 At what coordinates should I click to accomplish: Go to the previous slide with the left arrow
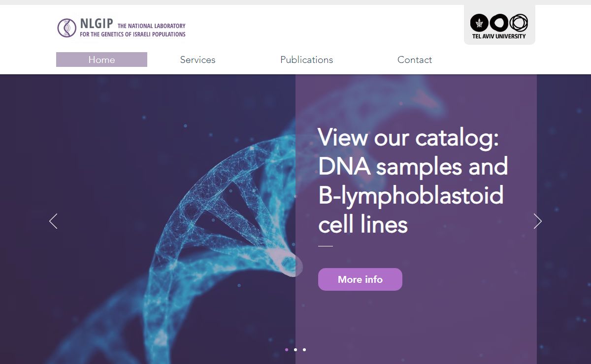tap(53, 221)
